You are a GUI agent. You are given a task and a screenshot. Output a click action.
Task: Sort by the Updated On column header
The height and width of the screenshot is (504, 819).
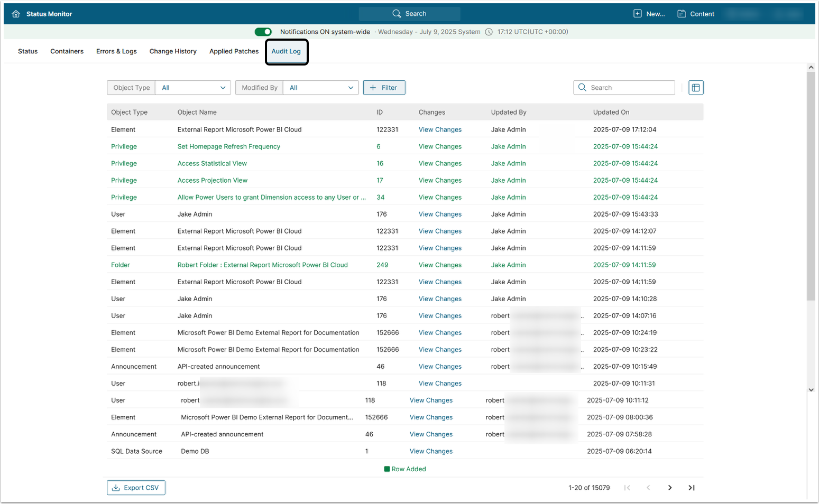[611, 112]
